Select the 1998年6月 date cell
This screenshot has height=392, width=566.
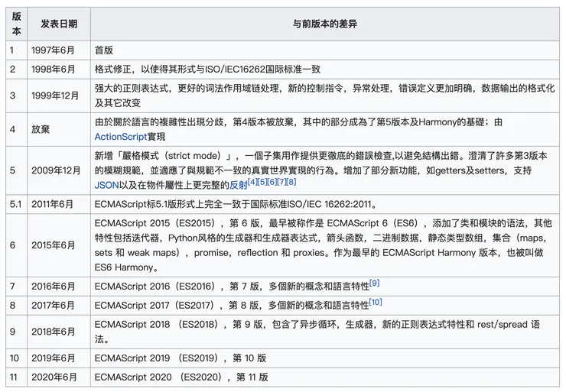59,70
